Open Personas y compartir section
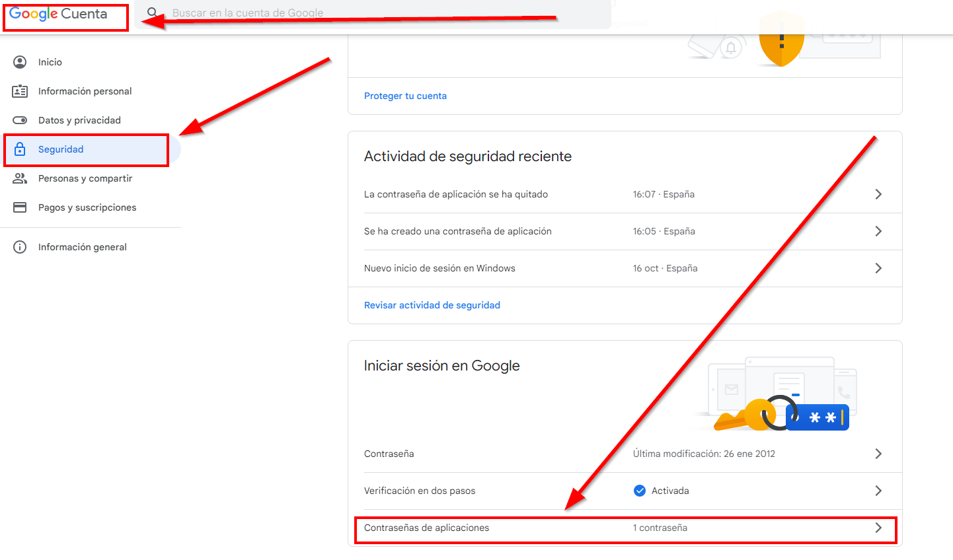 coord(91,178)
